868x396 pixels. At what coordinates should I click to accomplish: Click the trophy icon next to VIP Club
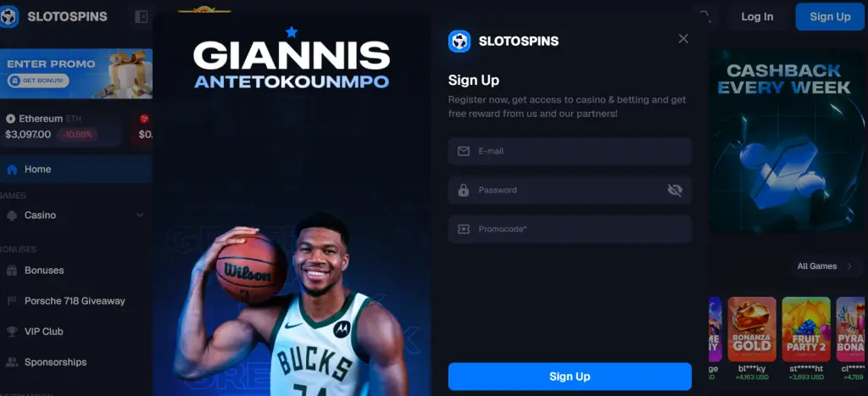[12, 332]
